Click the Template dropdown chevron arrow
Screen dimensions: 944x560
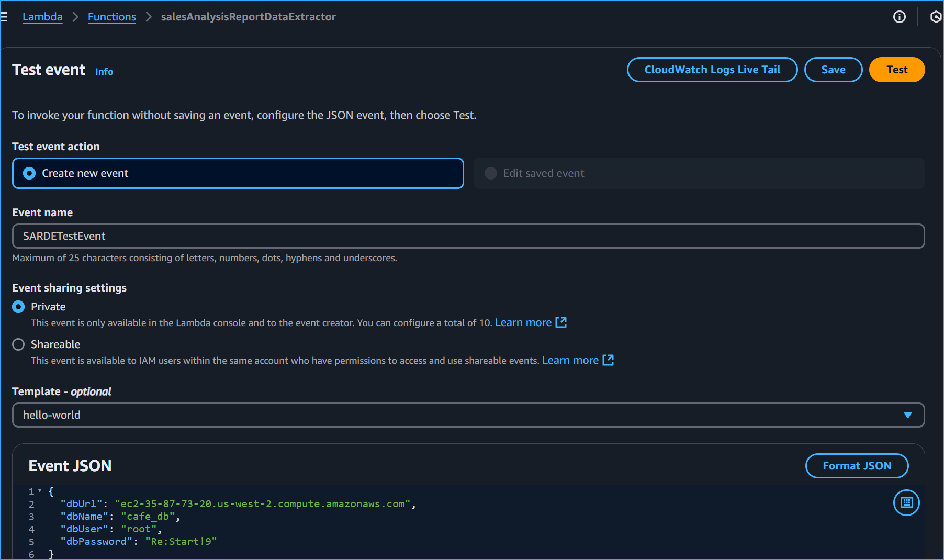(x=908, y=415)
